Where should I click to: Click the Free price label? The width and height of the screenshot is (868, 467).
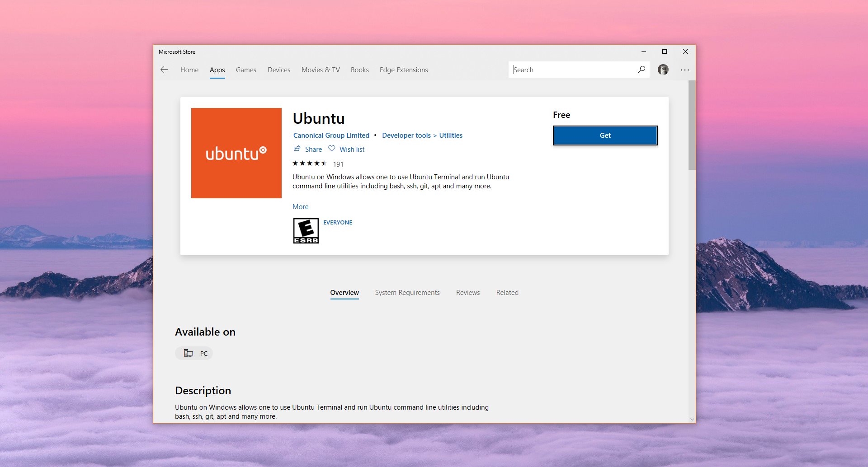[561, 115]
